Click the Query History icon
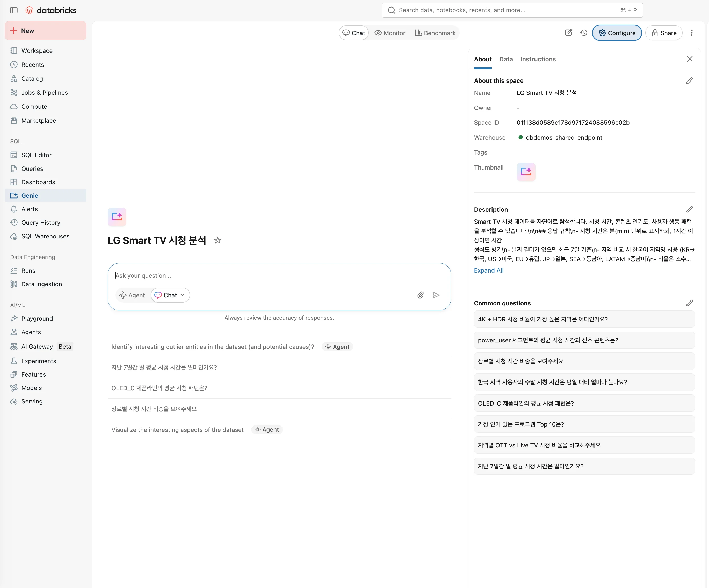Viewport: 709px width, 588px height. 14,223
